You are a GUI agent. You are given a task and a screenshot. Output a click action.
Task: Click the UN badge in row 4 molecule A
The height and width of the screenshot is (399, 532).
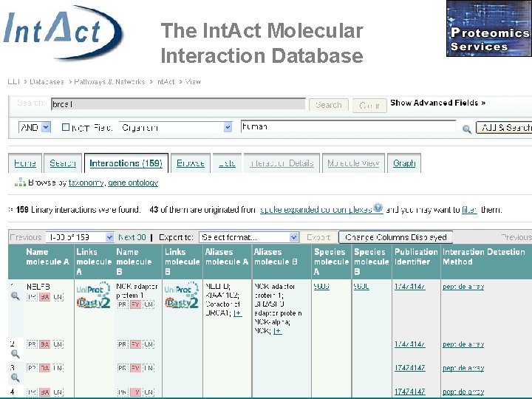click(x=58, y=392)
